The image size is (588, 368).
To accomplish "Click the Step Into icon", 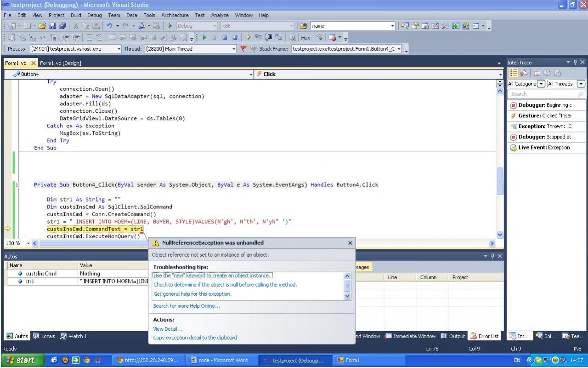I will [x=257, y=37].
